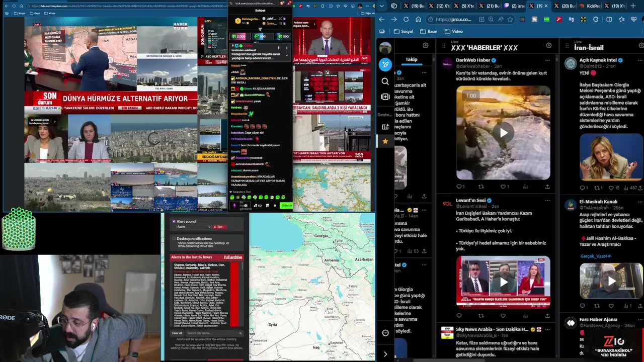The height and width of the screenshot is (362, 644).
Task: Play the Levant'ın Sesi news video
Action: 503,282
